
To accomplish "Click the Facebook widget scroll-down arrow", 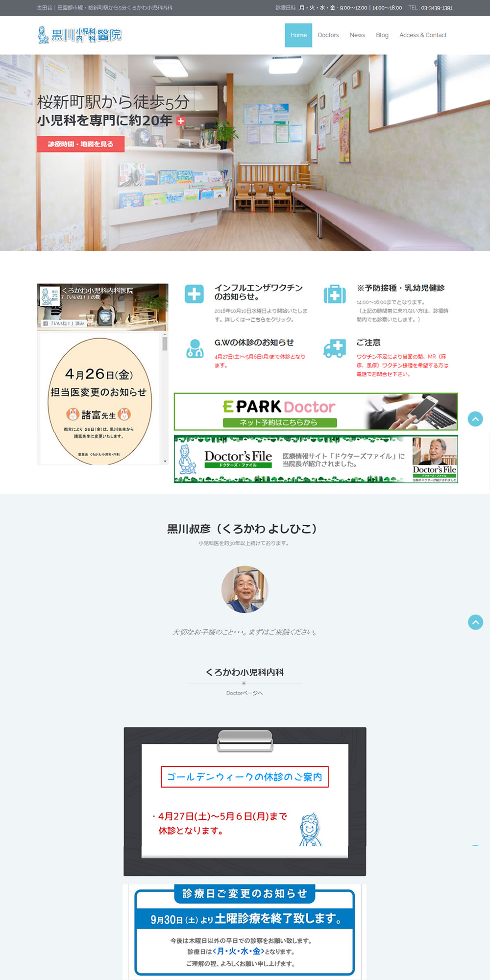I will [165, 461].
